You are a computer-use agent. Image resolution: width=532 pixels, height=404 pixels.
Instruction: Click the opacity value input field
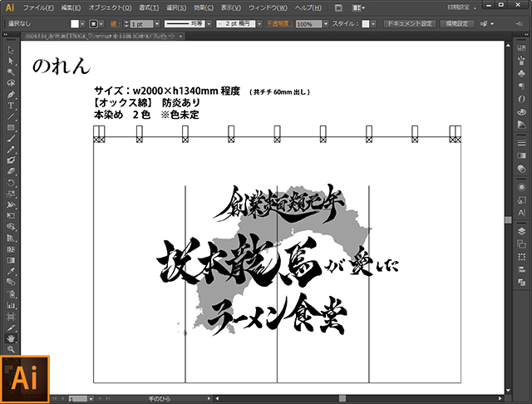(x=304, y=24)
